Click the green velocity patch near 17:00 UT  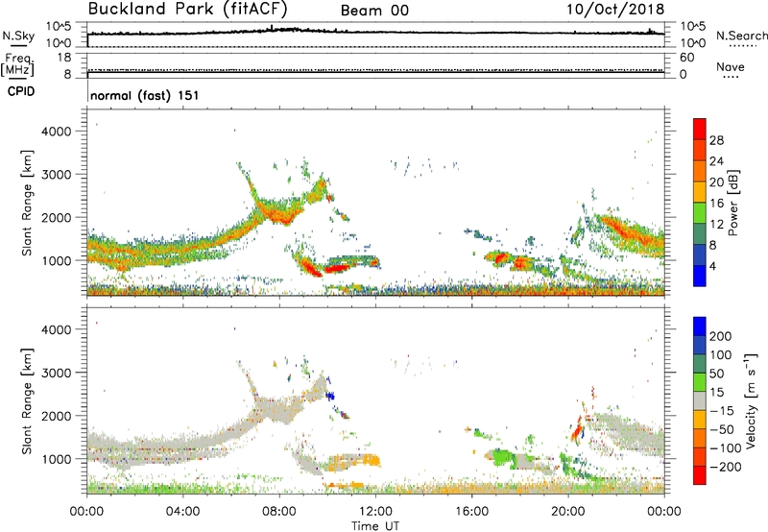[x=503, y=458]
